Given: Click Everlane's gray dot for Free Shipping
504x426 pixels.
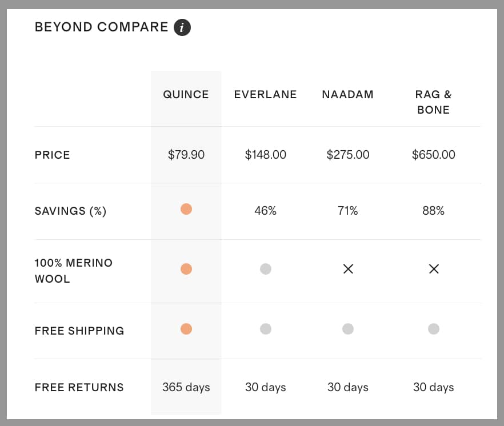Looking at the screenshot, I should [x=266, y=329].
